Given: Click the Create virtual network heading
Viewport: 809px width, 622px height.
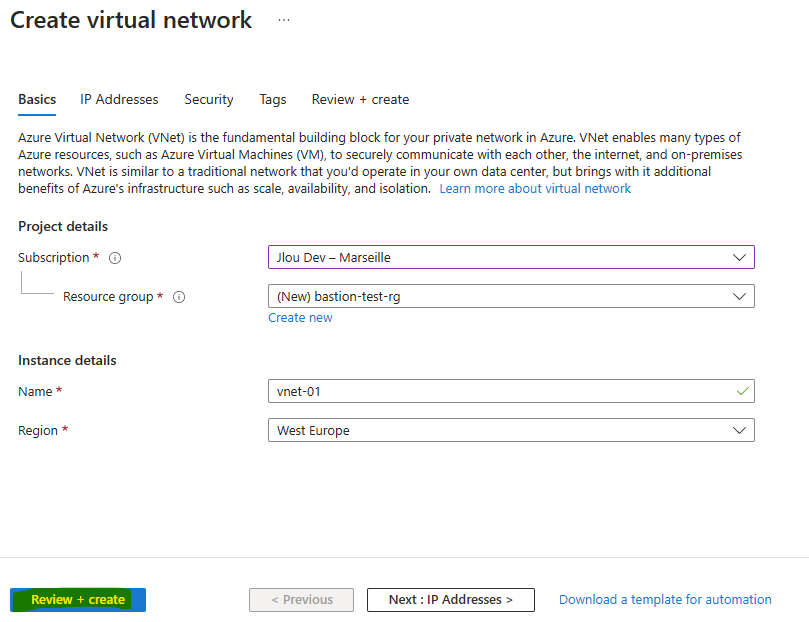Looking at the screenshot, I should (x=131, y=20).
